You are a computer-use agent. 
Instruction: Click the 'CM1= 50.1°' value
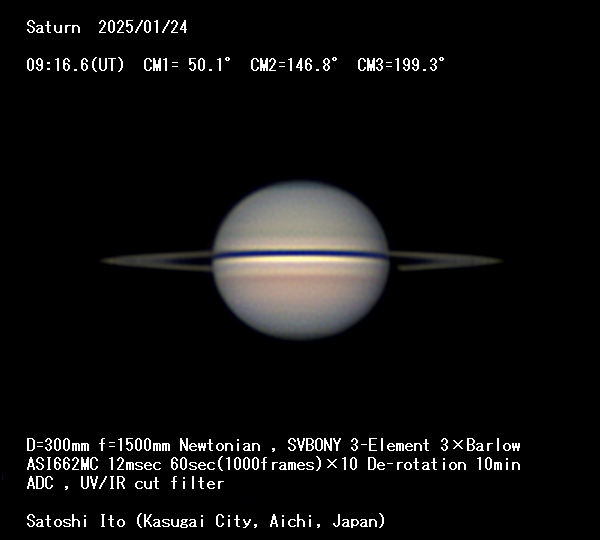(187, 65)
